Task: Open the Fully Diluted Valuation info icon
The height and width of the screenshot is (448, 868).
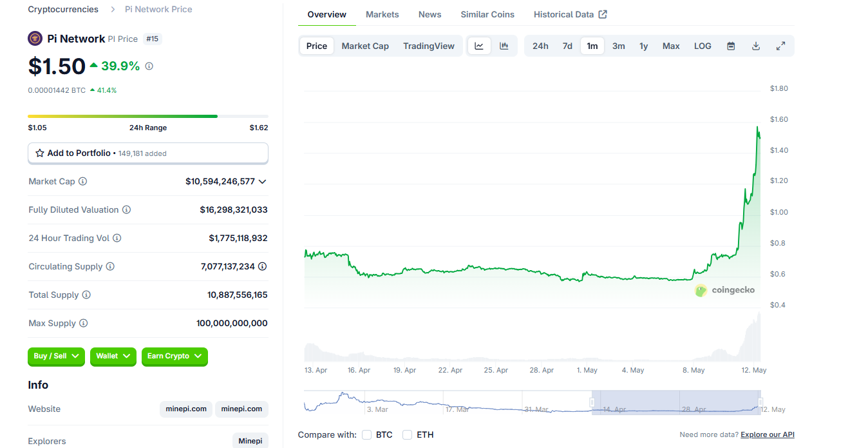Action: [127, 210]
